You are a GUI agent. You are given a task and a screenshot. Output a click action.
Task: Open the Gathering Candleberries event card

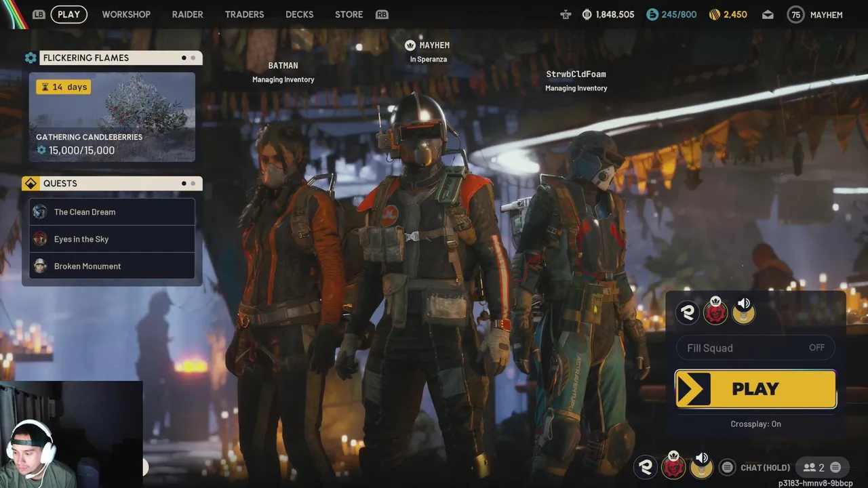[112, 117]
